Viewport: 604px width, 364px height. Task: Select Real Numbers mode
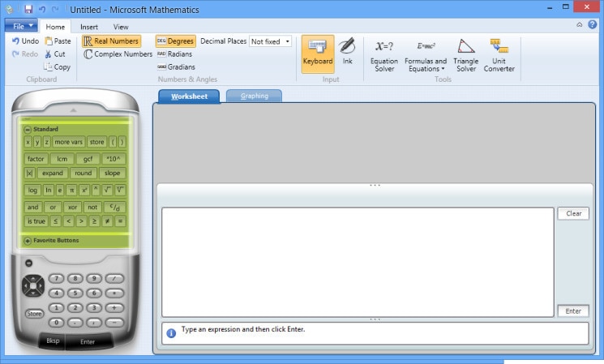(111, 41)
